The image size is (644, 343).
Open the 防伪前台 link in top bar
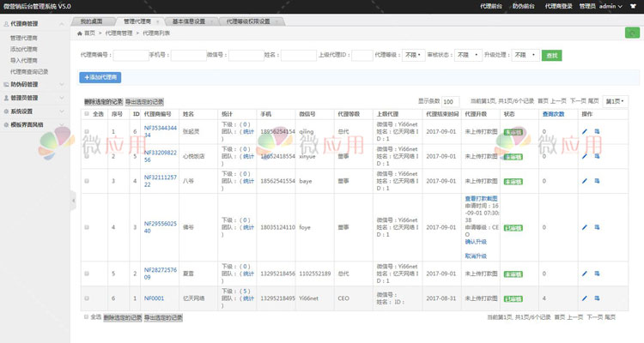(x=524, y=6)
